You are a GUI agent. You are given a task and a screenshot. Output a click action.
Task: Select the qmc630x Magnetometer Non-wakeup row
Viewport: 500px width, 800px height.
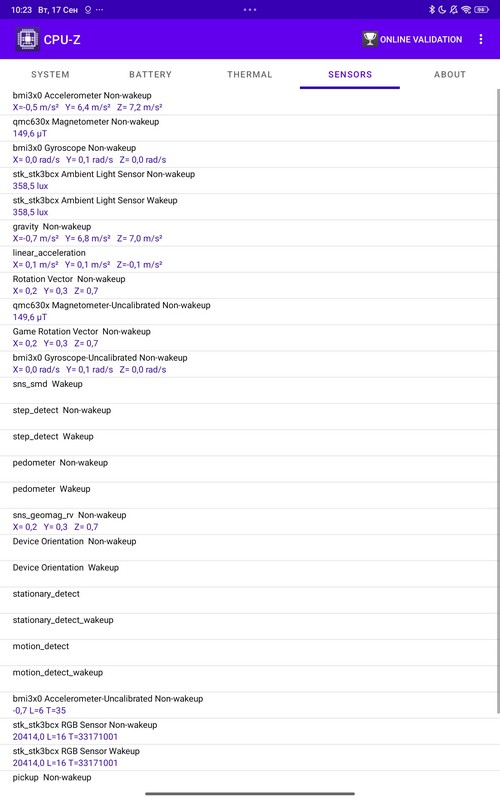[x=248, y=128]
